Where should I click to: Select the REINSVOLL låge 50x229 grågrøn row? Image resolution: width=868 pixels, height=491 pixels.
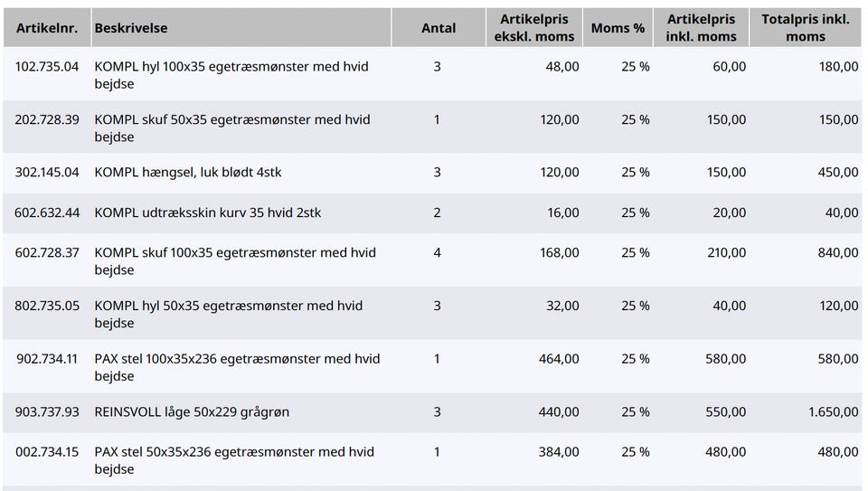(x=192, y=412)
